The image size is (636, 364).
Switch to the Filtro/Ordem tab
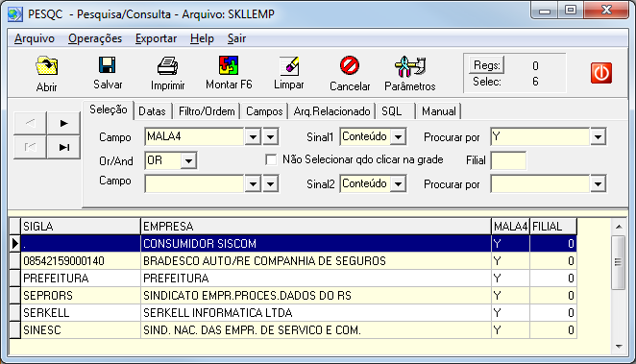(207, 111)
